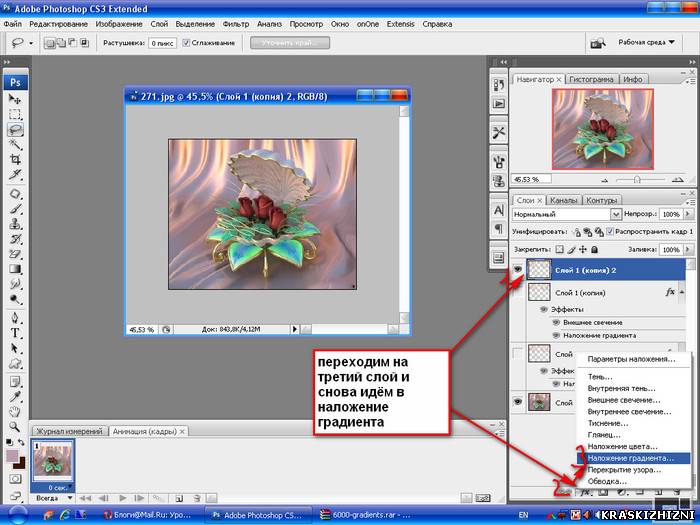Select the Eyedropper tool
Viewport: 700px width, 525px height.
pyautogui.click(x=15, y=397)
